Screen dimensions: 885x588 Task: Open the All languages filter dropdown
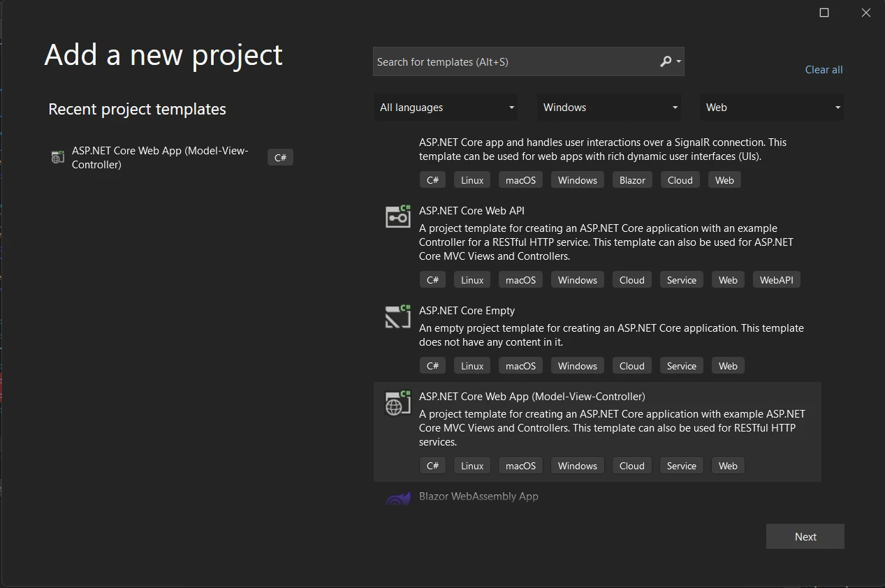click(446, 108)
